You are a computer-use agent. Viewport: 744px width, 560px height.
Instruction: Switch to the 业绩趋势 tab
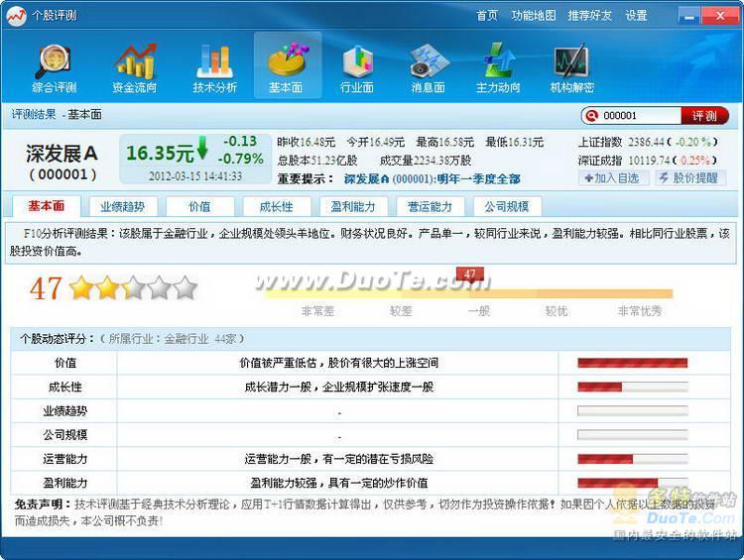click(122, 207)
